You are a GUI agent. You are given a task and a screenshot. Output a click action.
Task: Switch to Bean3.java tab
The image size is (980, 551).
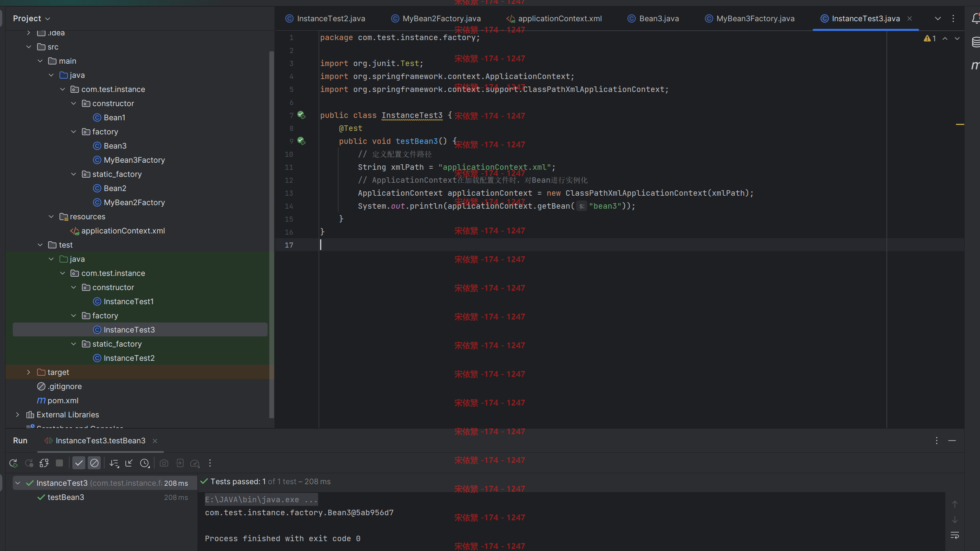click(653, 18)
